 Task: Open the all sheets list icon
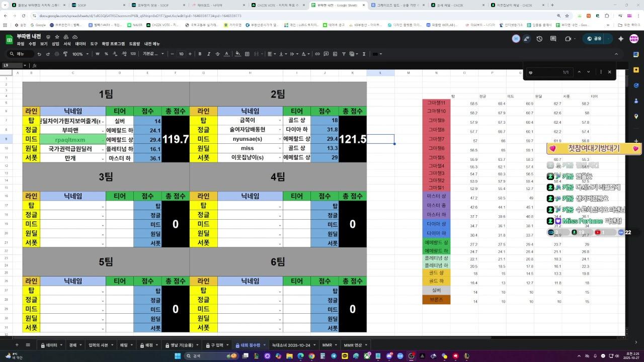[28, 345]
